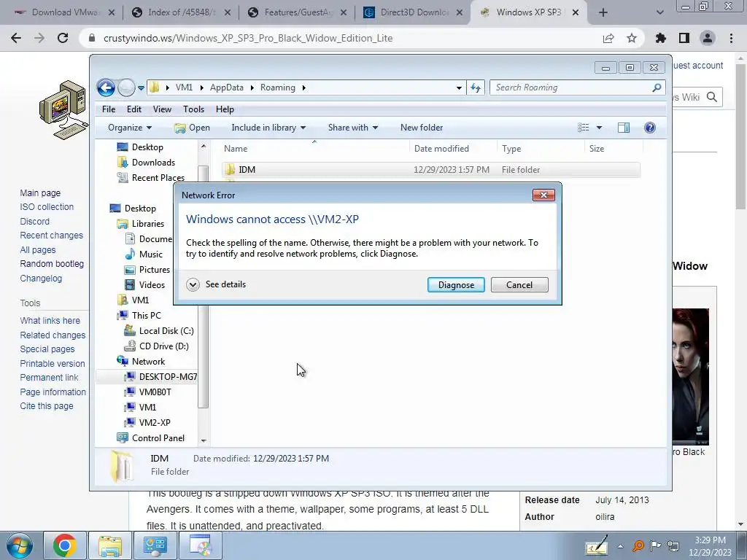Click the search magnifier icon in Explorer
Image resolution: width=747 pixels, height=560 pixels.
[x=657, y=87]
